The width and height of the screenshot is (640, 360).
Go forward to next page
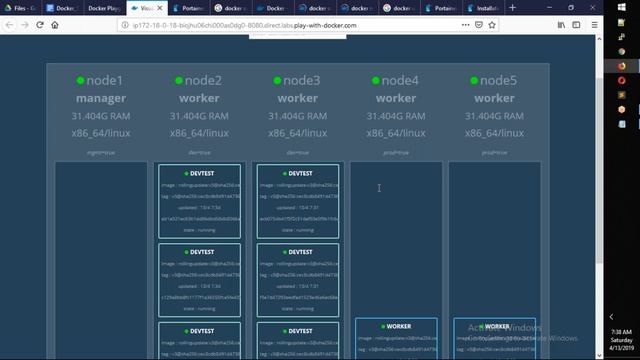click(x=25, y=25)
